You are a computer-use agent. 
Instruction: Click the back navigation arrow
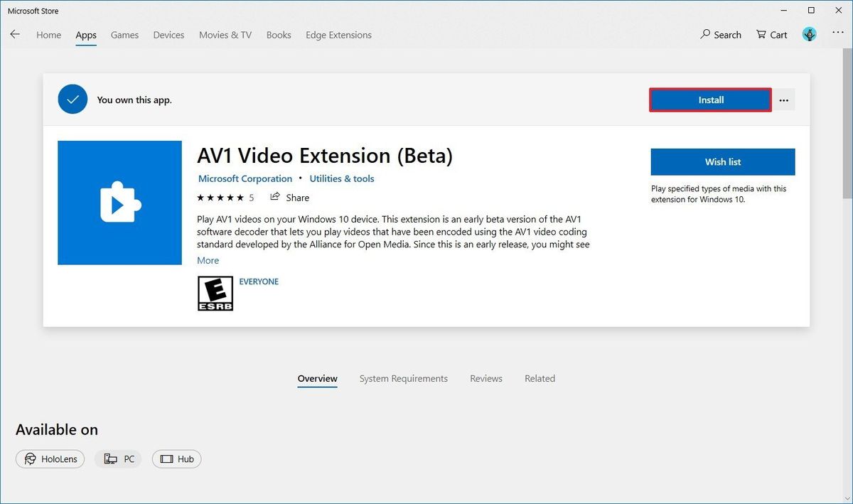pos(15,34)
